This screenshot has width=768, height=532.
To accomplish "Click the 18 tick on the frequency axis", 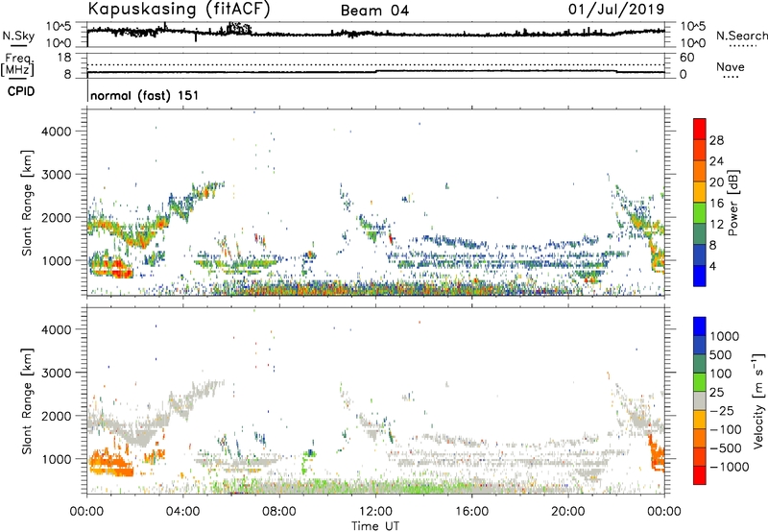I will [64, 58].
